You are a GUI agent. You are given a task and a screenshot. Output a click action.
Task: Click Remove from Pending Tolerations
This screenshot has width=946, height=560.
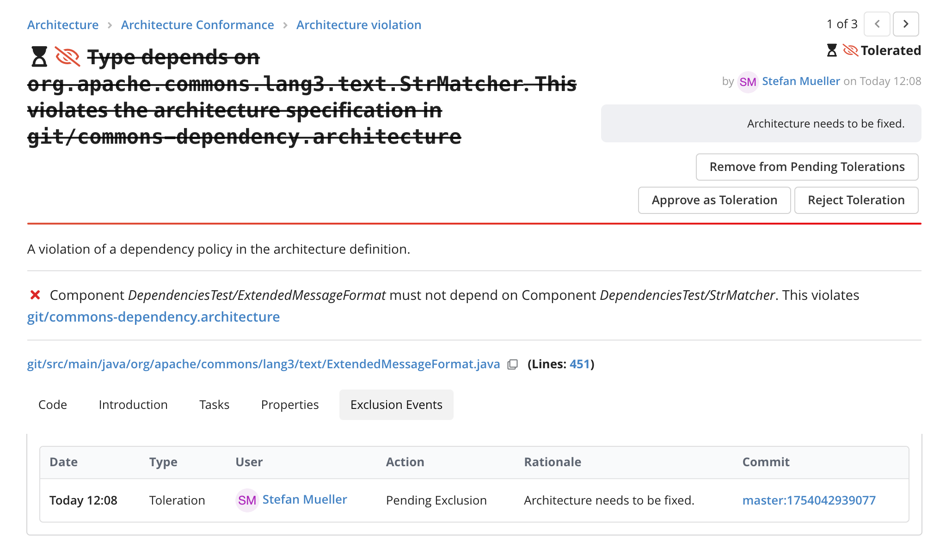(x=807, y=167)
